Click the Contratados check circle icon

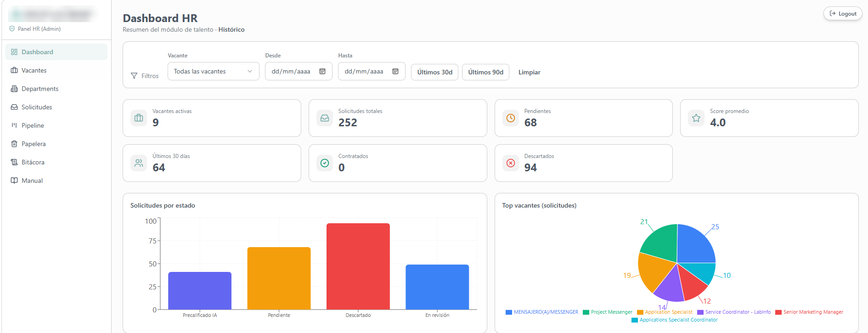[325, 163]
